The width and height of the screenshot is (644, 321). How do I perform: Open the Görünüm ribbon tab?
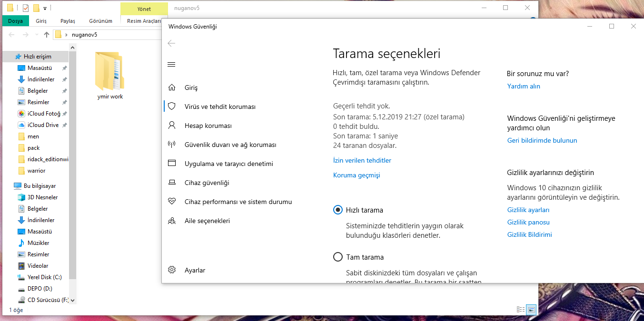101,21
